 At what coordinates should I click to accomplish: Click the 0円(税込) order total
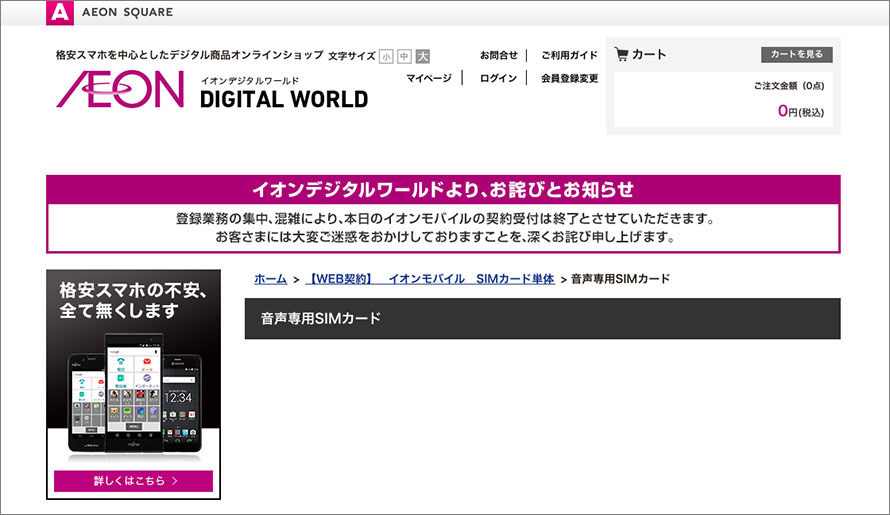[x=800, y=111]
